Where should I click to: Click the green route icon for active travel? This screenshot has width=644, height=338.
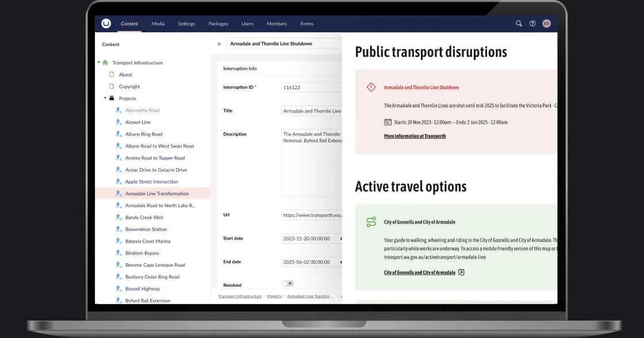(371, 222)
